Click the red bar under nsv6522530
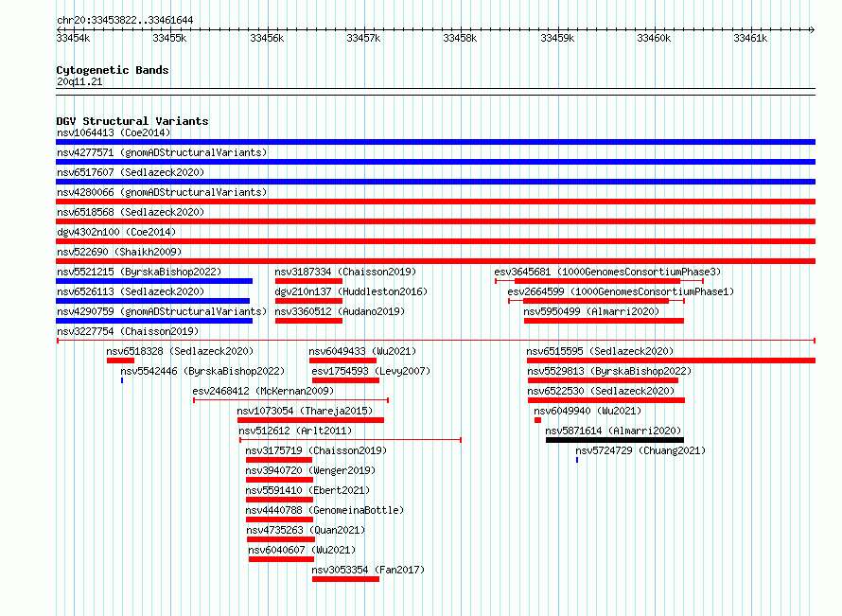Screen dimensions: 842x616 click(606, 400)
